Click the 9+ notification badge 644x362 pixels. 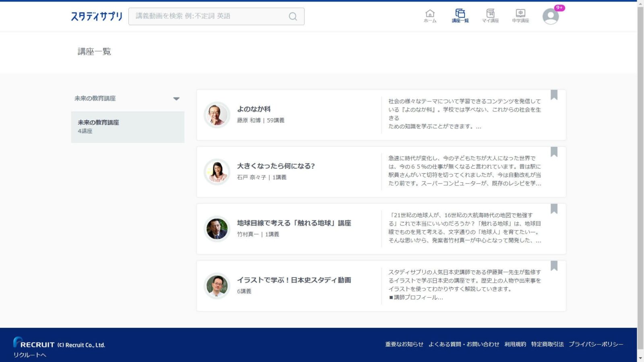coord(559,8)
